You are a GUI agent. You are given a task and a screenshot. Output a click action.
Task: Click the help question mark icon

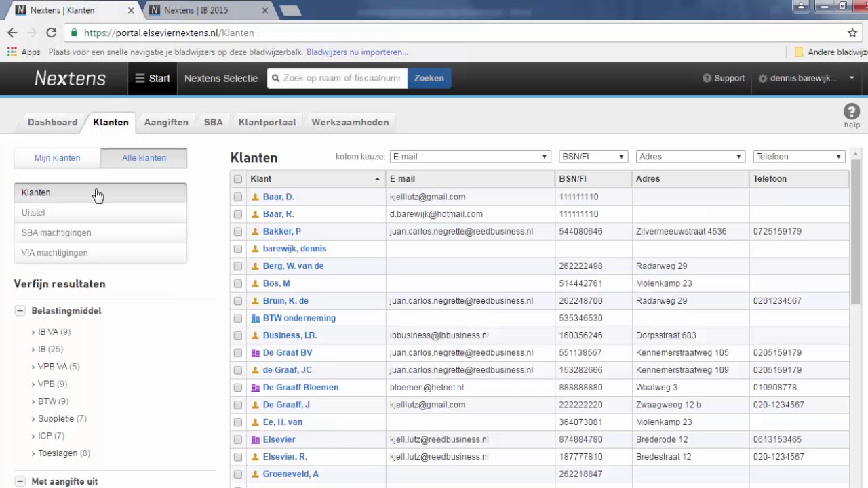tap(852, 112)
